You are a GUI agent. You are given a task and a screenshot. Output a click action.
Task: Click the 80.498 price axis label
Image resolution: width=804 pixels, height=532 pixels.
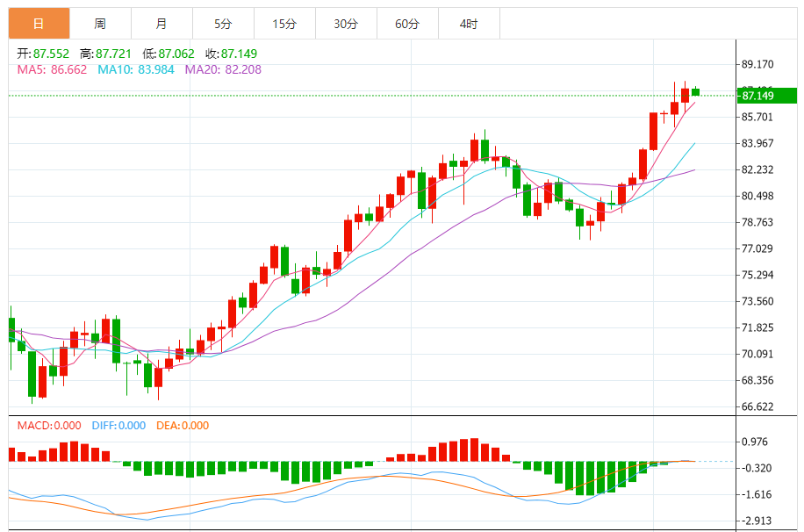click(x=757, y=196)
